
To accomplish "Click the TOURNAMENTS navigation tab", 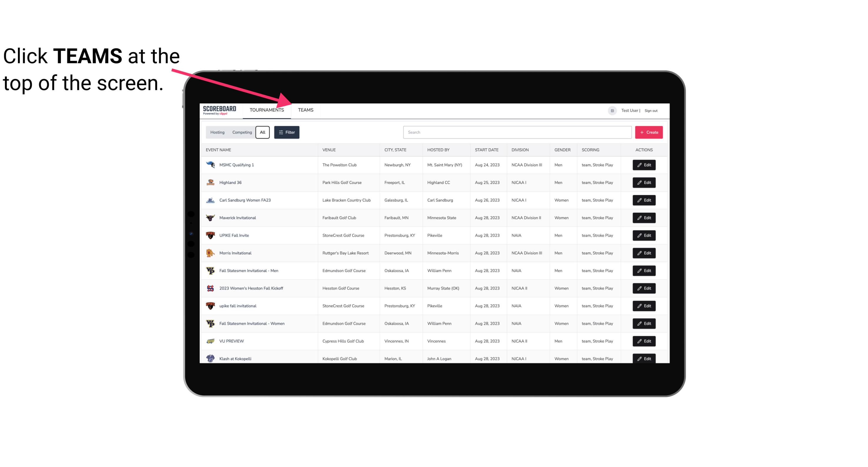I will click(266, 110).
